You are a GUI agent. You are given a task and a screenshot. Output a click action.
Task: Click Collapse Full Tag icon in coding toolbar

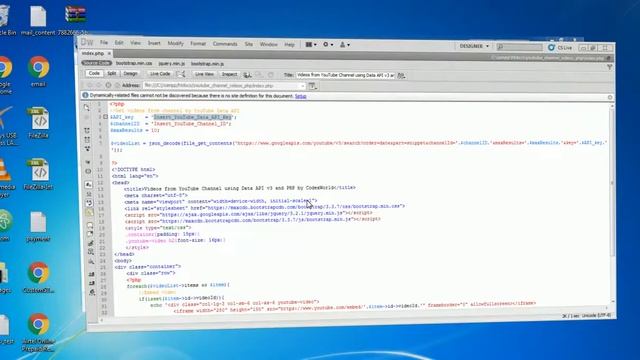pyautogui.click(x=87, y=131)
